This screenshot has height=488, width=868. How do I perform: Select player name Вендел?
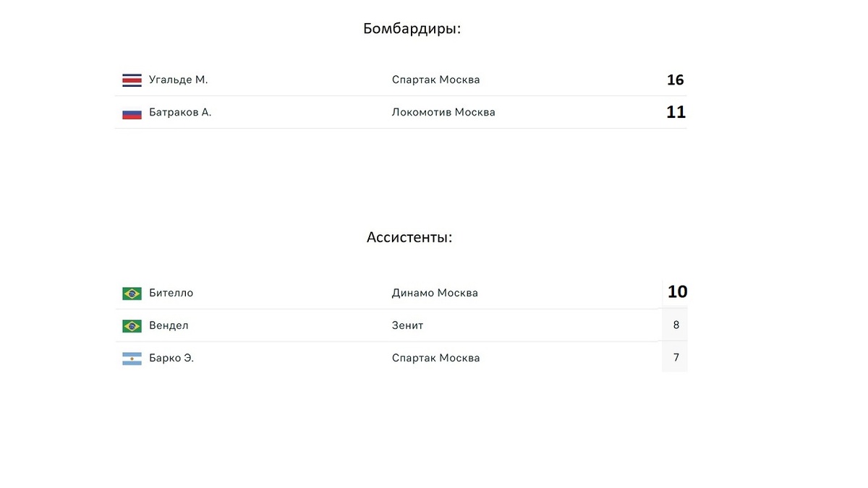click(x=169, y=326)
